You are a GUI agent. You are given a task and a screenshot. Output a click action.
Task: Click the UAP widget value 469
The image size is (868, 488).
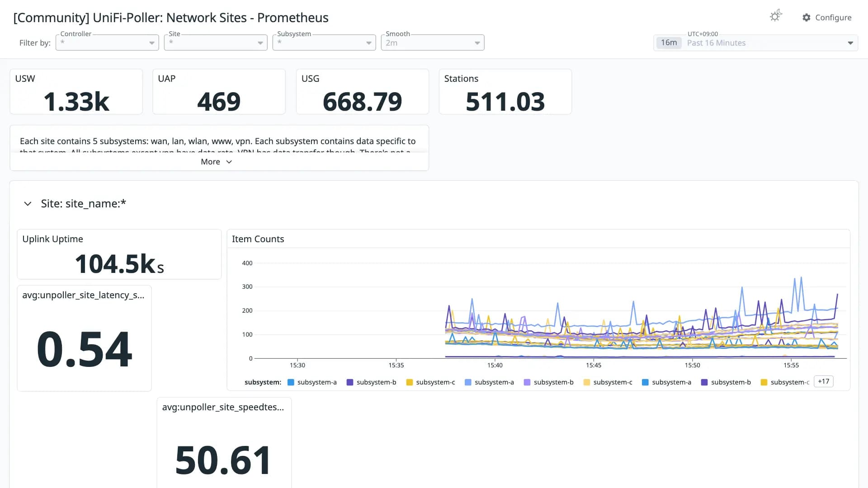(x=219, y=102)
